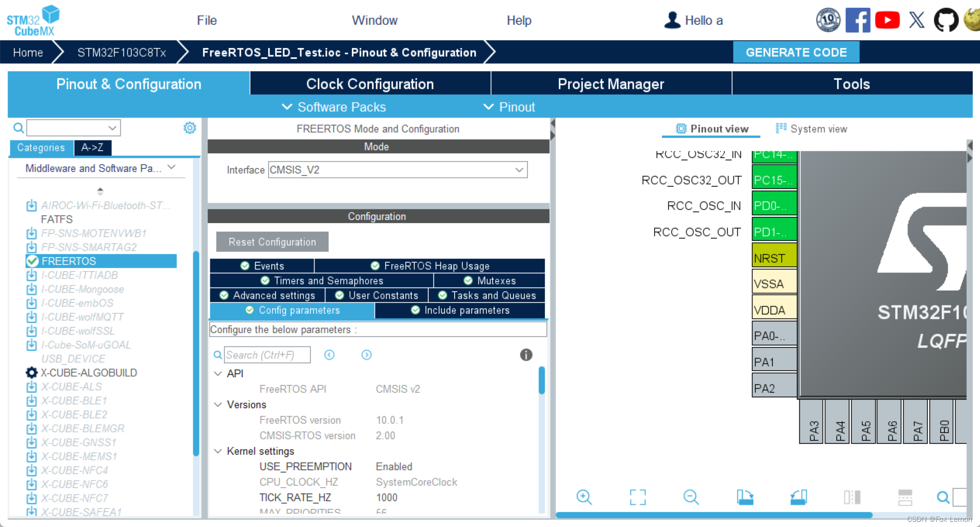Select TICK_RATE_HZ value 1000
Screen dimensions: 980x527
click(x=386, y=498)
